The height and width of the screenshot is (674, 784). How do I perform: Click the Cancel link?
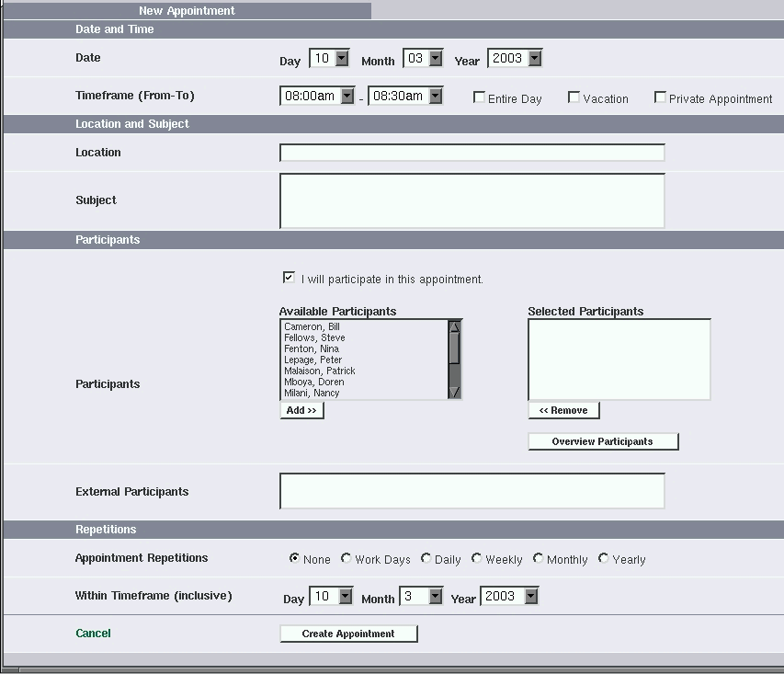click(93, 633)
